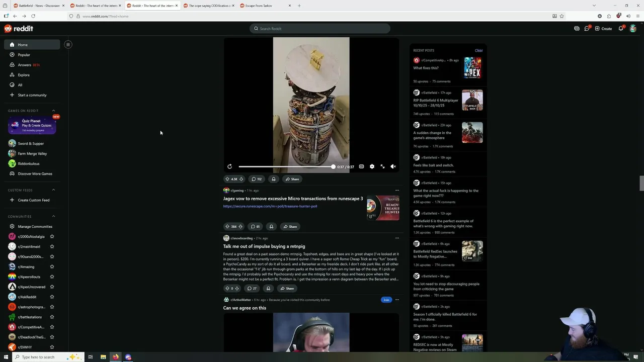Open overflow menu on r/gaming post

[x=397, y=191]
